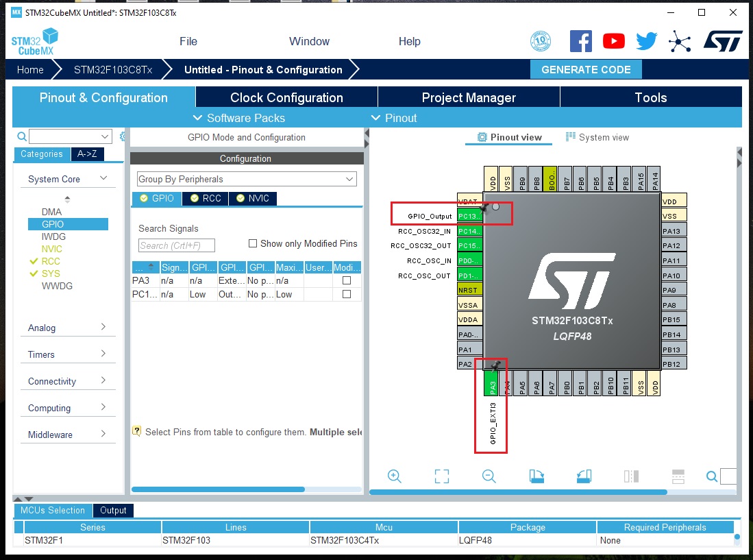Click the GENERATE CODE button

[586, 69]
